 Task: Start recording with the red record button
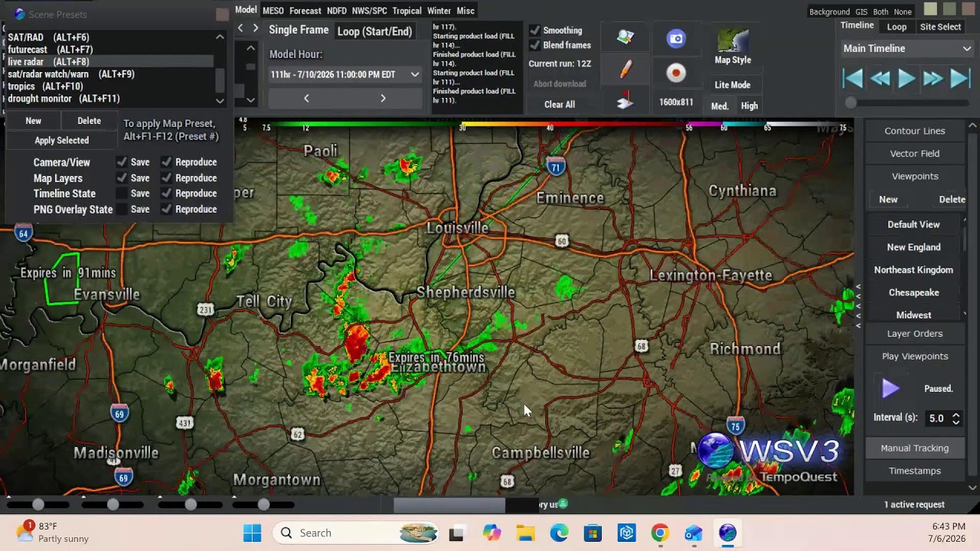coord(675,73)
